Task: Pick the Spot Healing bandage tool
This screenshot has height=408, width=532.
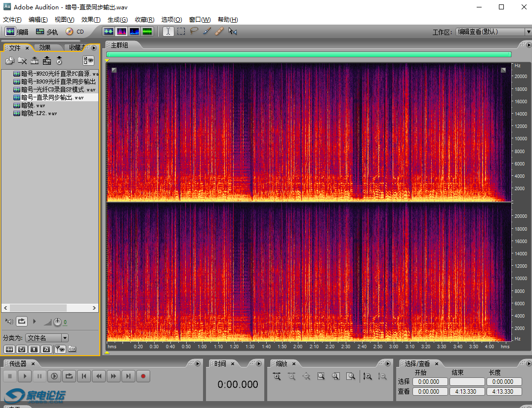Action: [x=220, y=32]
